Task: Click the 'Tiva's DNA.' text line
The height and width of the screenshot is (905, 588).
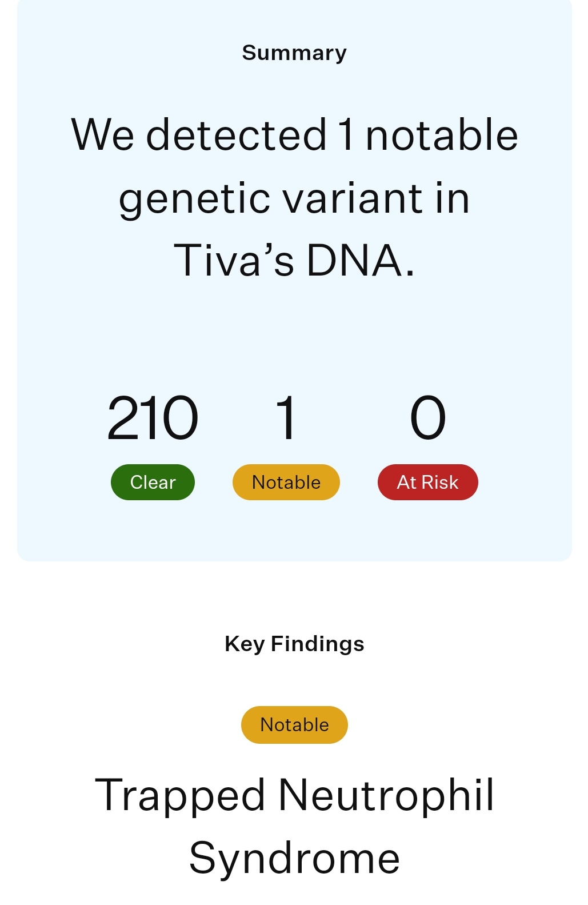Action: [294, 260]
